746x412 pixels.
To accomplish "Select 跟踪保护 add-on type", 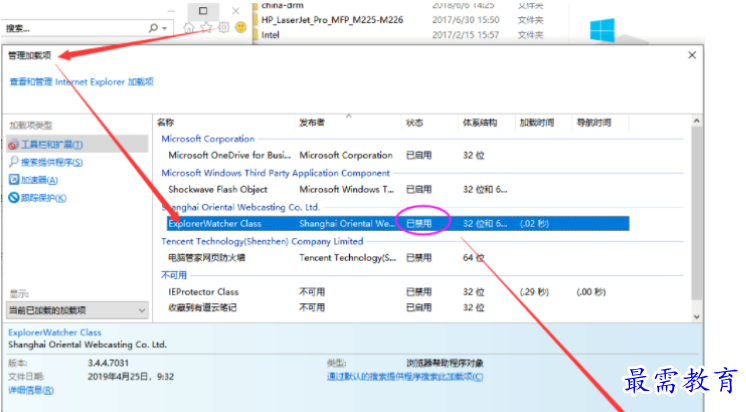I will click(43, 198).
